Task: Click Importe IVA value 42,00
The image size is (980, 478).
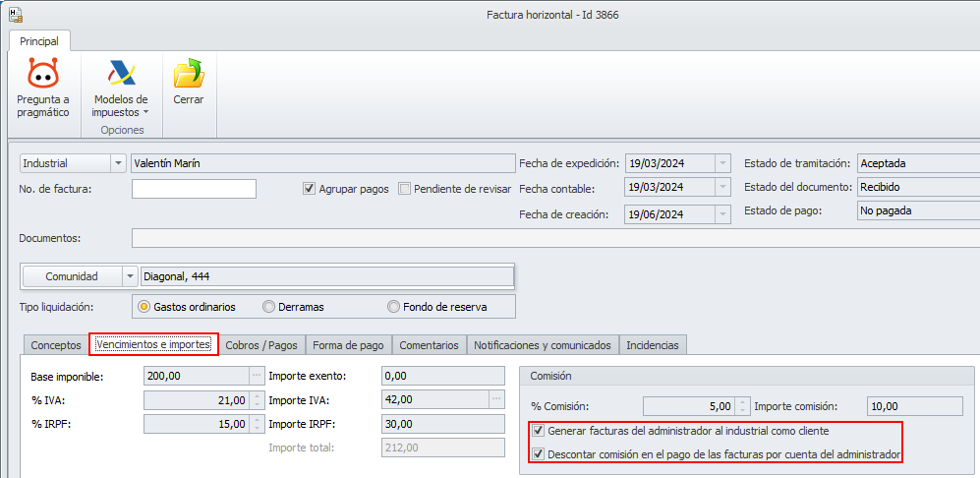Action: tap(435, 399)
